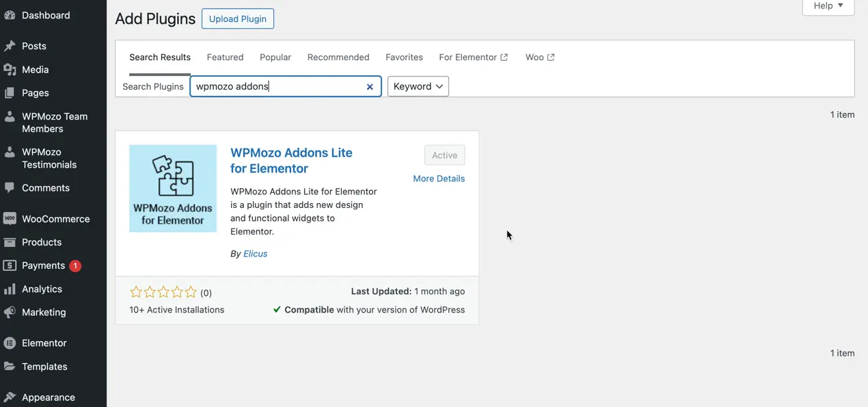Click the Posts pushpin icon
This screenshot has width=868, height=407.
(x=10, y=46)
